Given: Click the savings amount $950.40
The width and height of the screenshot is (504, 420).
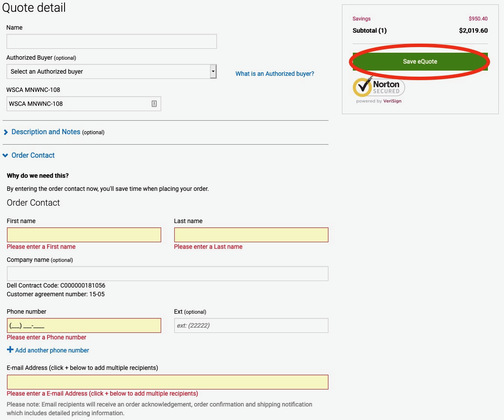Looking at the screenshot, I should coord(478,19).
